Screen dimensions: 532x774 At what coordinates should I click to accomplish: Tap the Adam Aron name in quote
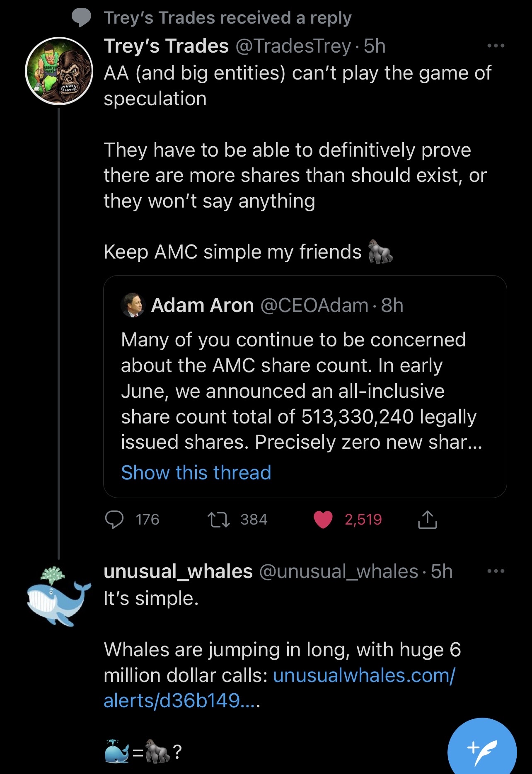click(202, 305)
